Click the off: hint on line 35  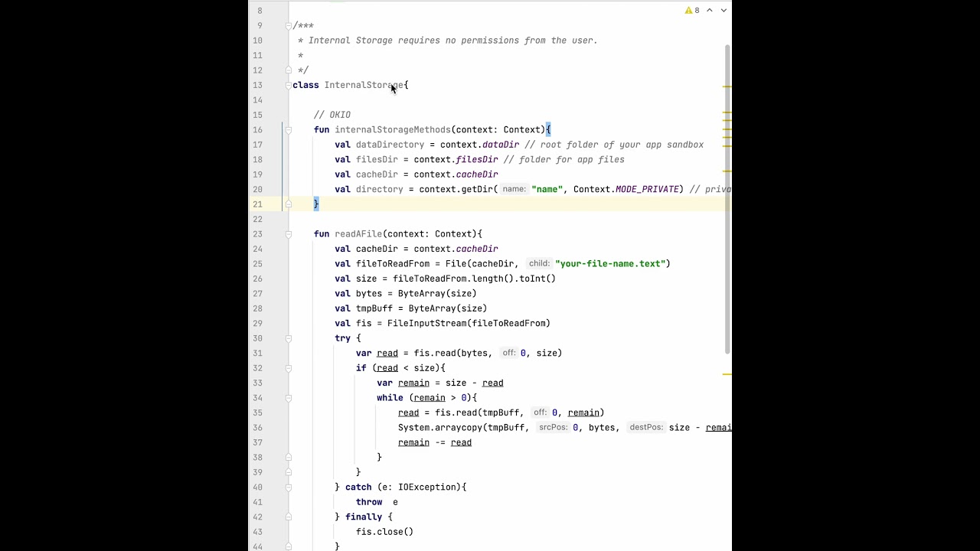(x=540, y=412)
